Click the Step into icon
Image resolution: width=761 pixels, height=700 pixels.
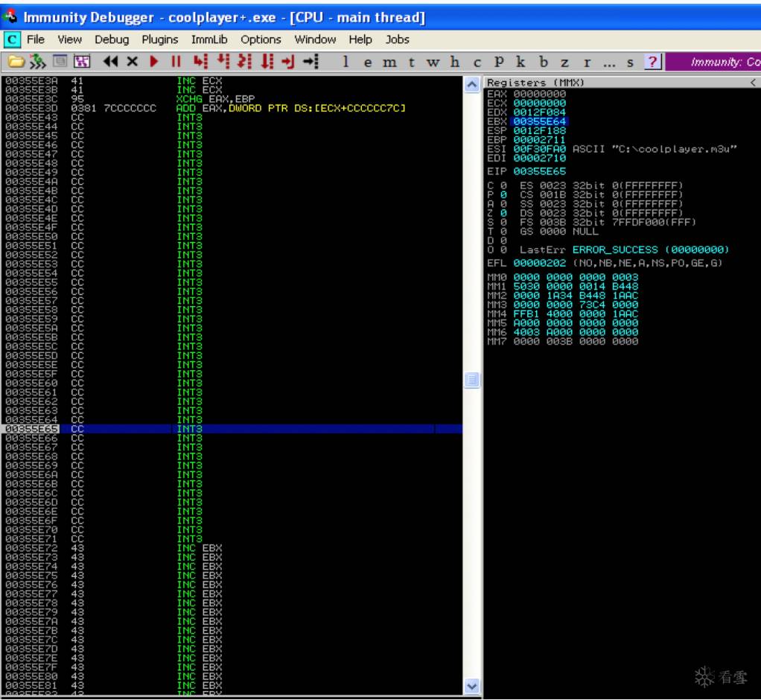200,61
